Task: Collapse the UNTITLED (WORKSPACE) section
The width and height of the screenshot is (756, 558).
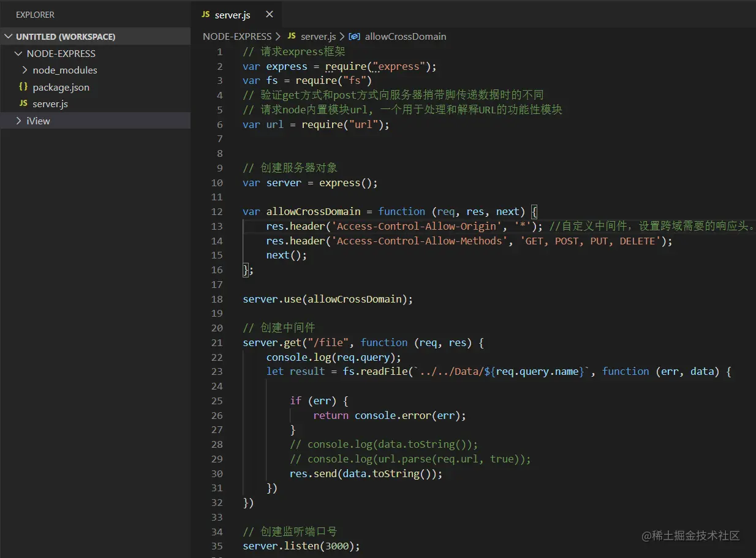Action: (x=8, y=37)
